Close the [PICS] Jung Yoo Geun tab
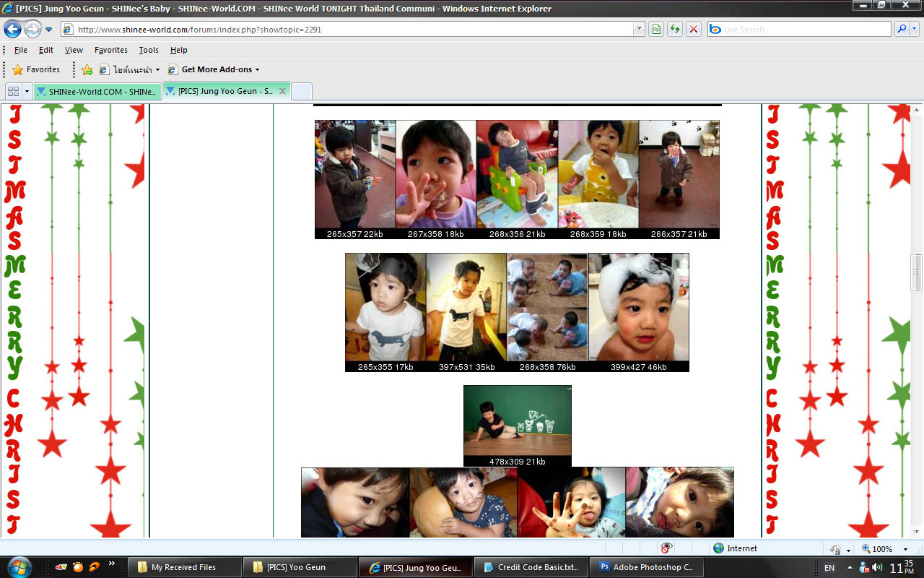 tap(283, 92)
